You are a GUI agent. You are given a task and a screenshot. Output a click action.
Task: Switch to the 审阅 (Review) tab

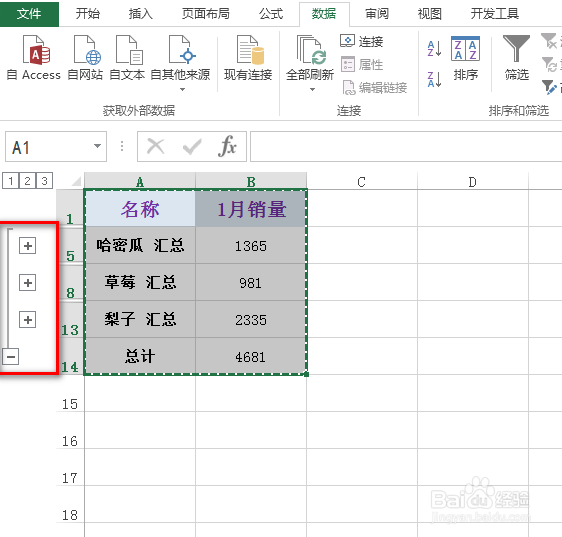click(377, 14)
